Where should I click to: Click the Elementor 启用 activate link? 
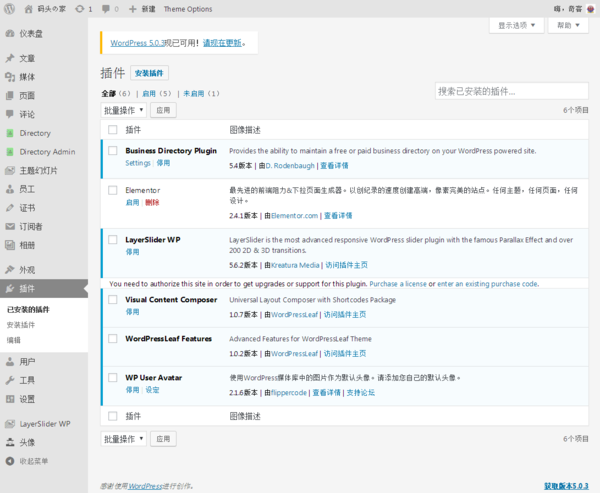[x=132, y=202]
